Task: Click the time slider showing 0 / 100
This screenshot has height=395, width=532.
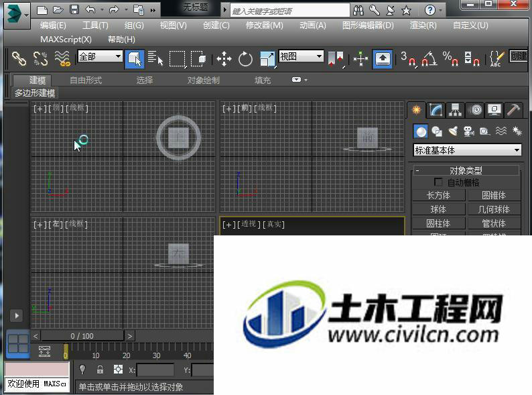Action: (82, 336)
